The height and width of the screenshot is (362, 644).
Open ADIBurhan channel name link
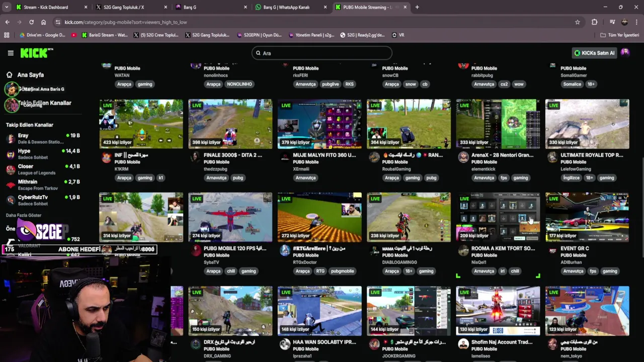click(x=572, y=262)
